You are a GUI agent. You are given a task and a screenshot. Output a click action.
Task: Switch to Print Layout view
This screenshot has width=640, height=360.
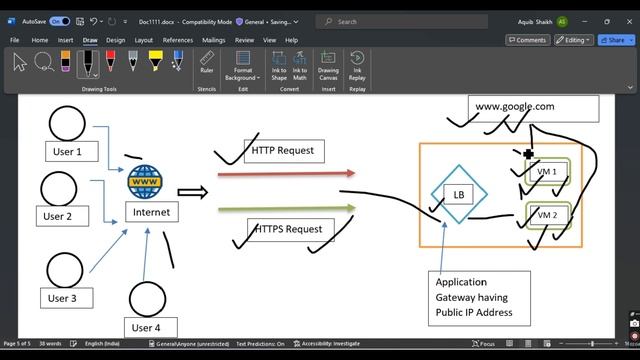528,344
